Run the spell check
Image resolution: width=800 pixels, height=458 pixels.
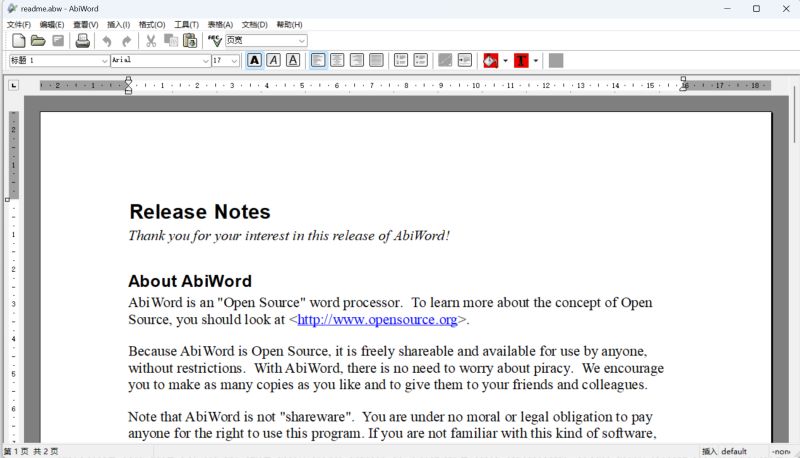point(214,41)
